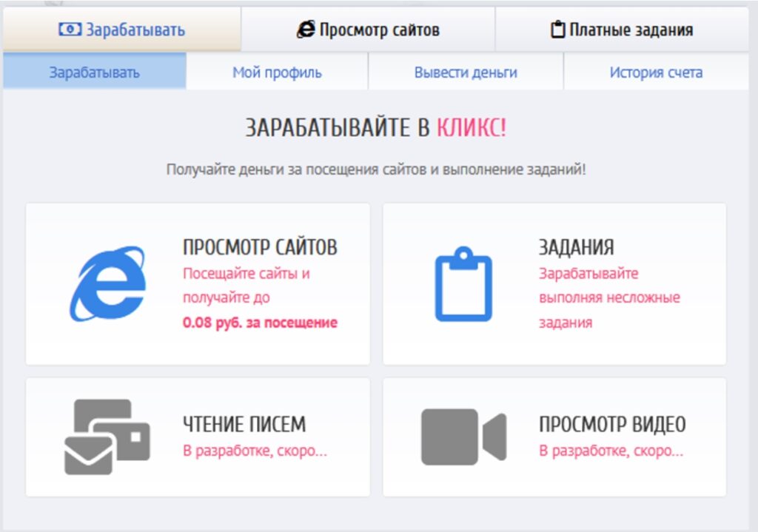This screenshot has width=758, height=532.
Task: Click the text Посещайте сайты и
Action: tap(246, 274)
